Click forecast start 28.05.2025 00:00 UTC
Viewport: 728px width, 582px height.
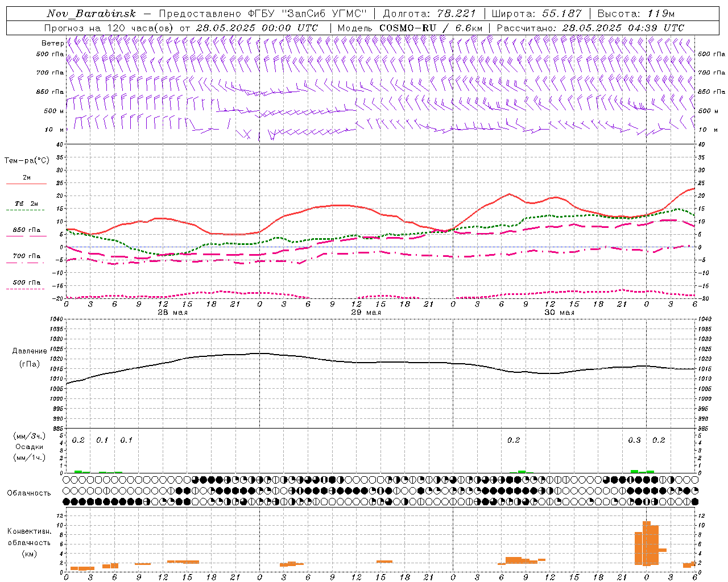(x=257, y=28)
